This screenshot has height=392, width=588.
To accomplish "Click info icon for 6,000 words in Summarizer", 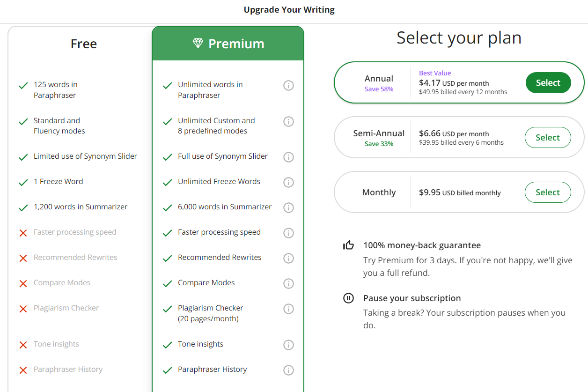I will (x=289, y=207).
